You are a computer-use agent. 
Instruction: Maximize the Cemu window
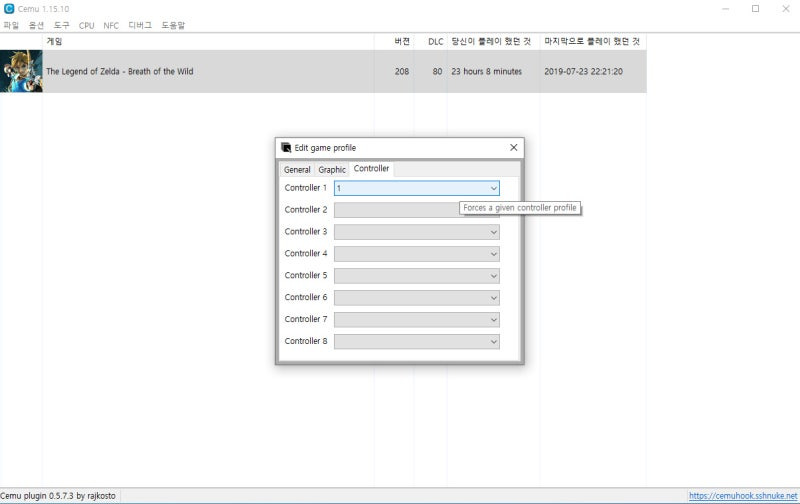coord(756,9)
